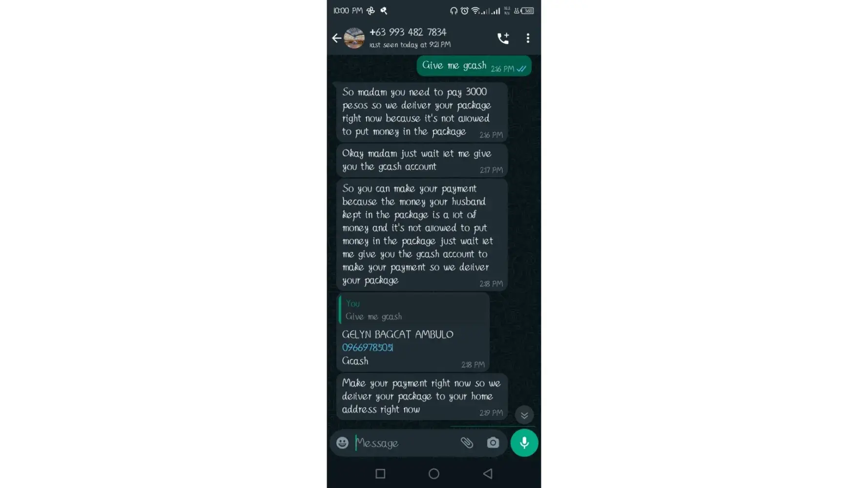Tap the phone number 09669785051 link
The image size is (868, 488).
(368, 347)
